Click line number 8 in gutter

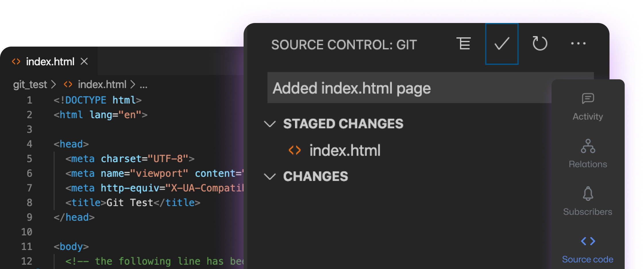tap(29, 203)
